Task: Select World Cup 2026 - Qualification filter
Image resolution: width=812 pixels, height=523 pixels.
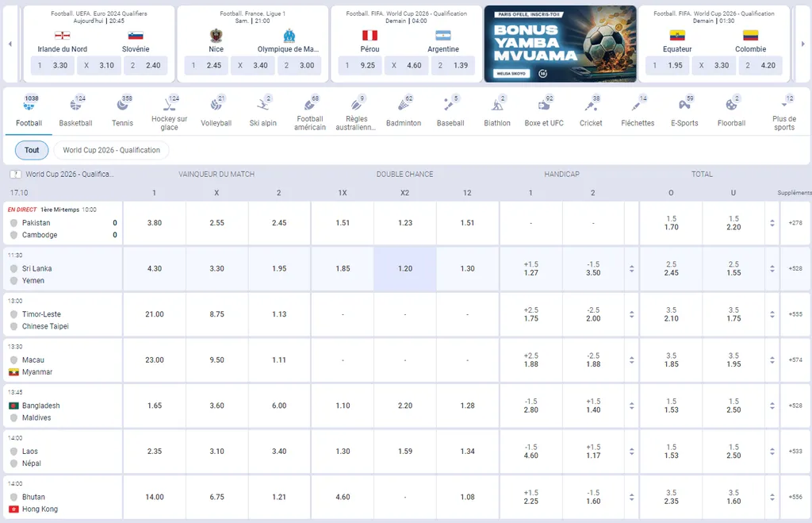Action: click(111, 150)
